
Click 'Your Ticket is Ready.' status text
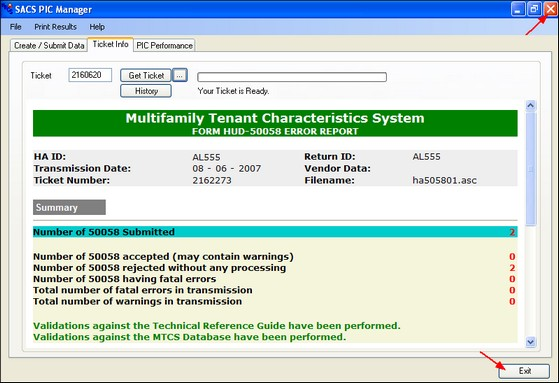(x=234, y=91)
